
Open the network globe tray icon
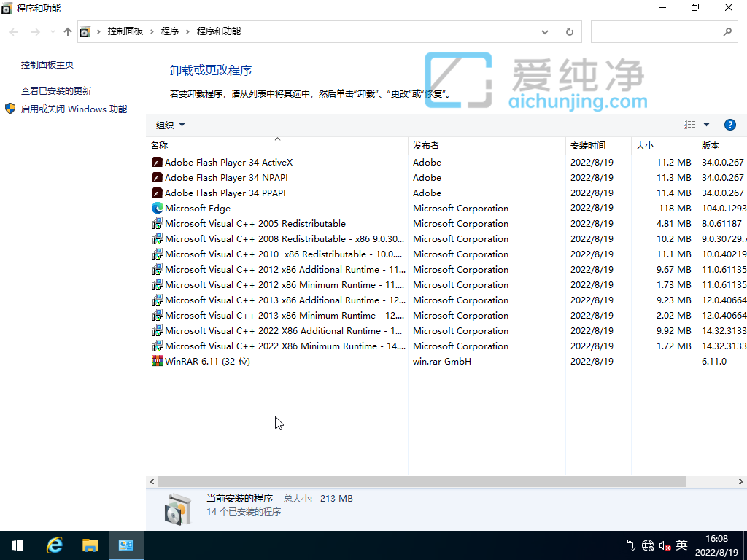coord(648,545)
